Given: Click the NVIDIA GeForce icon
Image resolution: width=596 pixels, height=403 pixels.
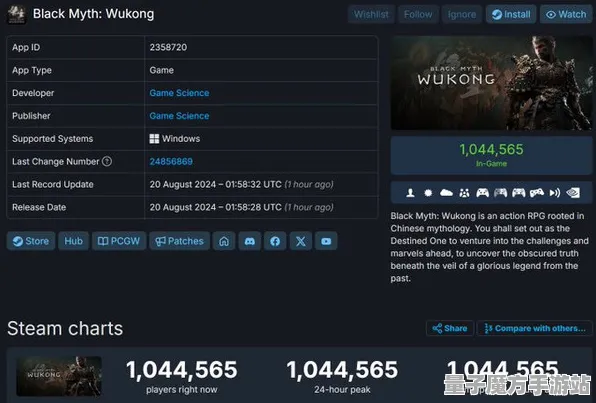Looking at the screenshot, I should pyautogui.click(x=573, y=193).
